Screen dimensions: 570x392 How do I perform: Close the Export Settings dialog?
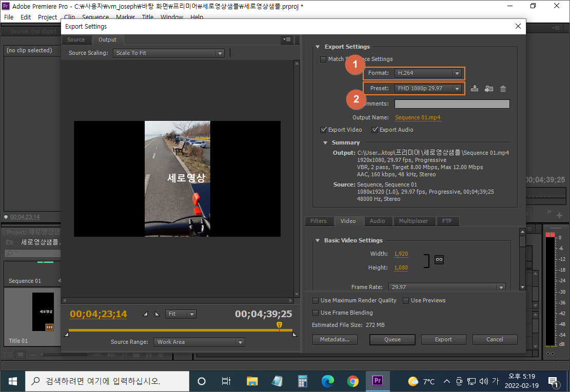point(518,26)
